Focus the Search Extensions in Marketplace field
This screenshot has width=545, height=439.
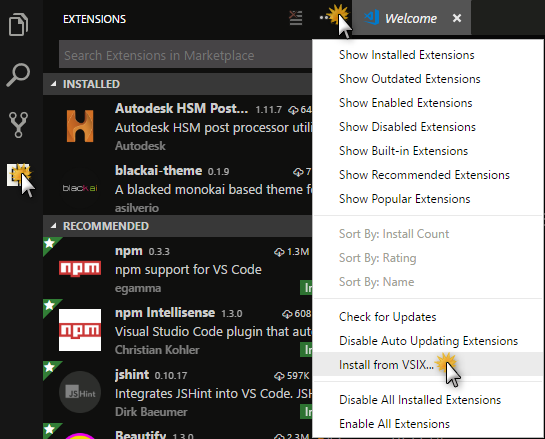click(x=186, y=55)
